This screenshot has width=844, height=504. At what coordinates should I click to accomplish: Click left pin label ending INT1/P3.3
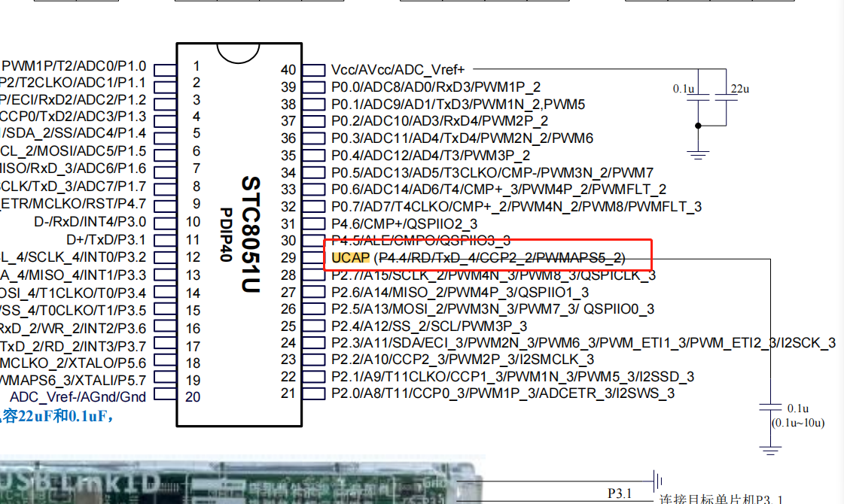pyautogui.click(x=73, y=275)
